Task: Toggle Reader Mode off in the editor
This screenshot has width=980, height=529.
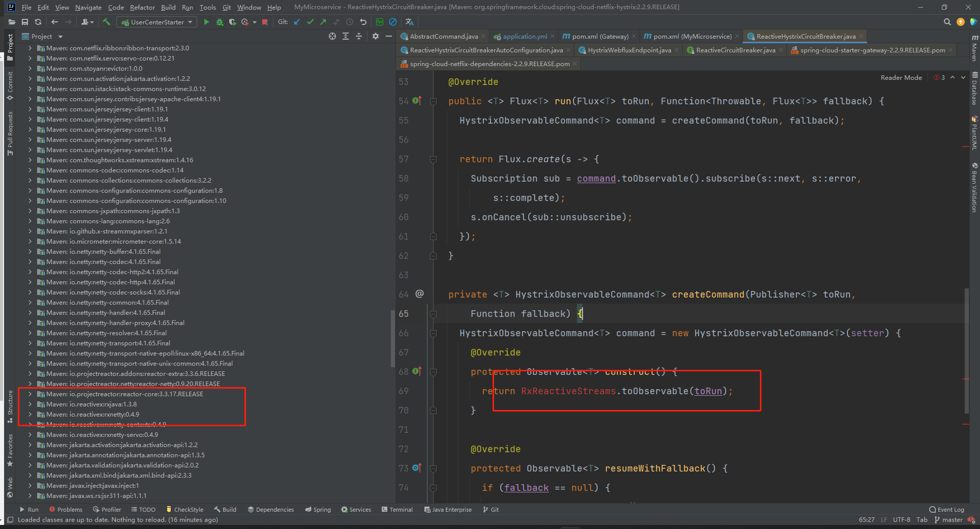Action: point(901,77)
